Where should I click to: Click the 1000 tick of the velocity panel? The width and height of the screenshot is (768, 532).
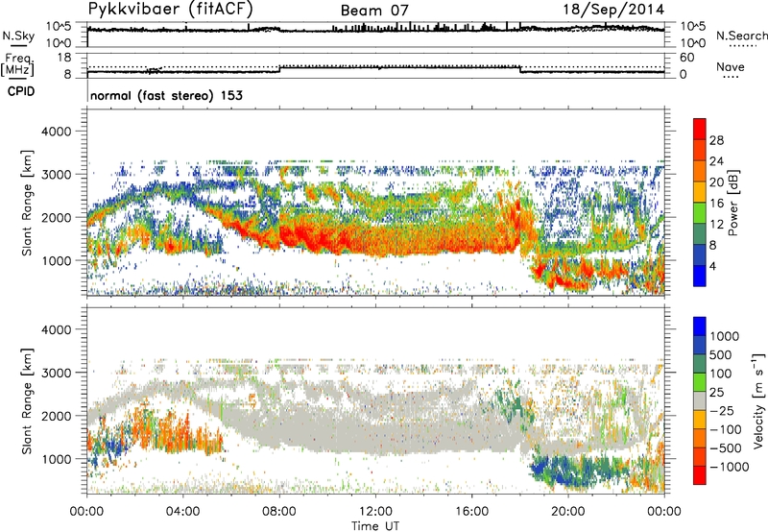[x=56, y=459]
